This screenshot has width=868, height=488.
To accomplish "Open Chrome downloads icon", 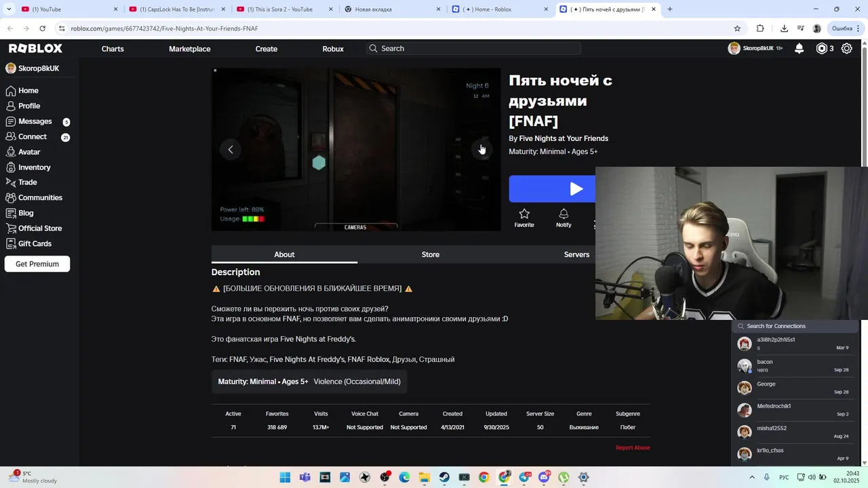I will 784,28.
